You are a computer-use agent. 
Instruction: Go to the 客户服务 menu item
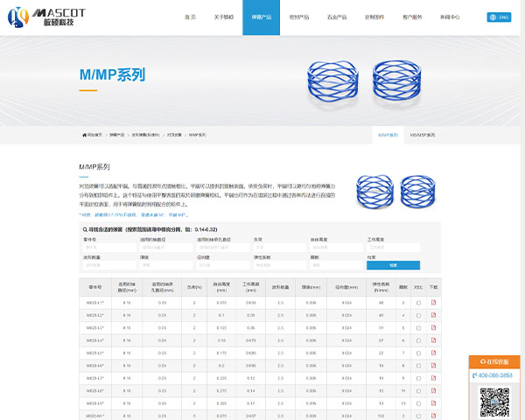[x=412, y=17]
